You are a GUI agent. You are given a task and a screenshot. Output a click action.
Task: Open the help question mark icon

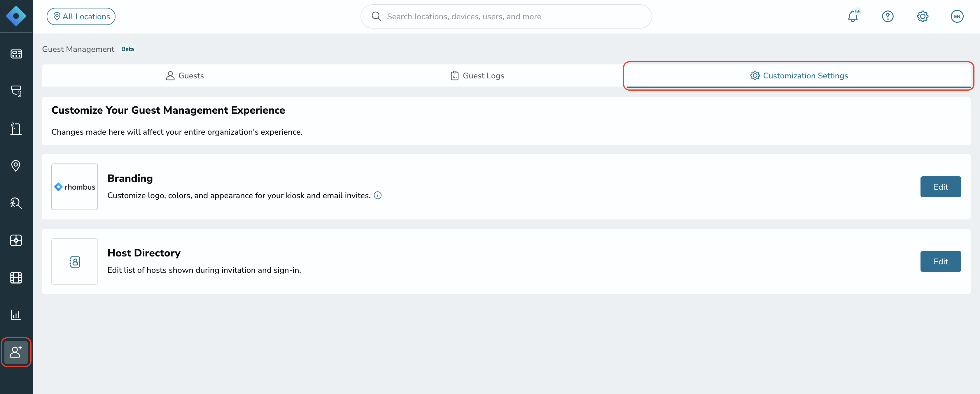[x=888, y=16]
